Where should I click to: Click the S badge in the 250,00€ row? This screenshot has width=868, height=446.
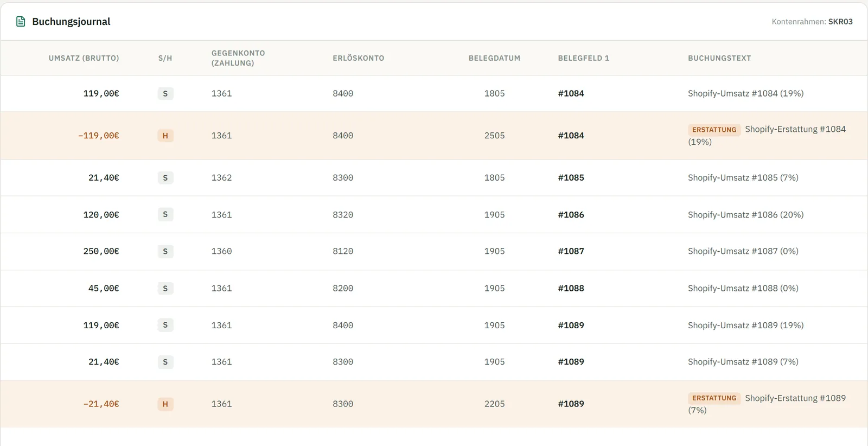click(x=165, y=251)
